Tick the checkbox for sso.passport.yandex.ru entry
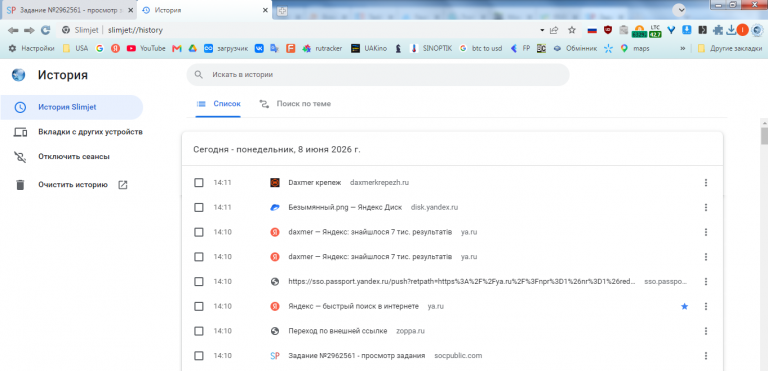The width and height of the screenshot is (768, 371). pyautogui.click(x=198, y=281)
